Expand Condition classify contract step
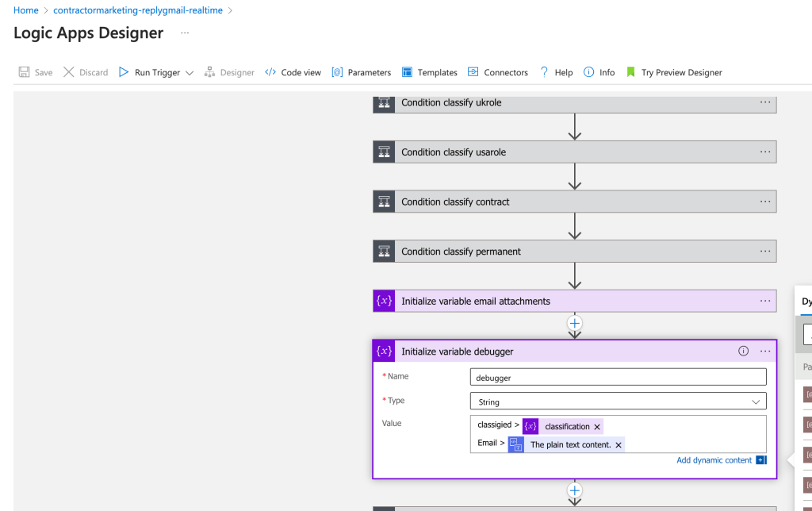The width and height of the screenshot is (812, 511). [x=575, y=202]
